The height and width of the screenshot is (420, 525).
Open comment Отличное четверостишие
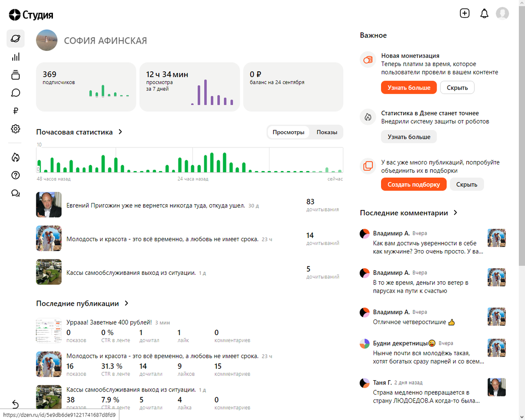point(414,322)
